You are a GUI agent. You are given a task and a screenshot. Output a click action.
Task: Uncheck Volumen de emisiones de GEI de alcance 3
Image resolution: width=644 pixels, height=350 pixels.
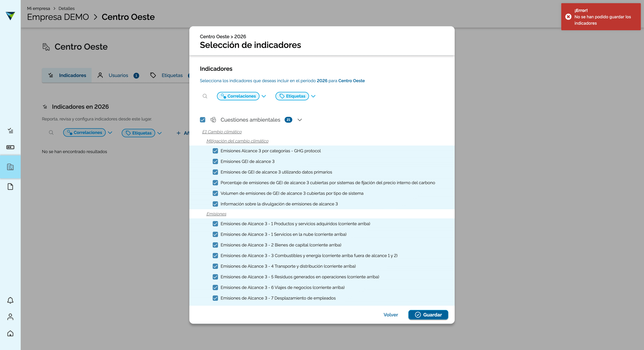[215, 193]
